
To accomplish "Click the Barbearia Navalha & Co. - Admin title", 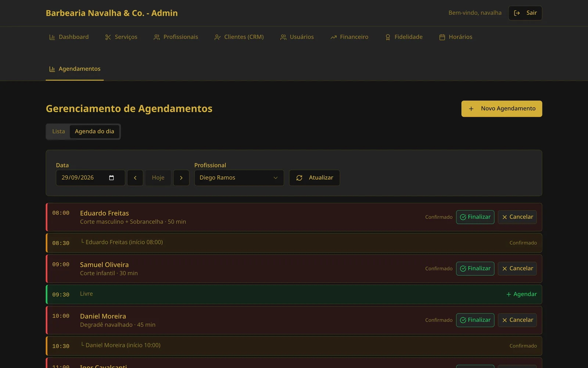I will (x=112, y=13).
